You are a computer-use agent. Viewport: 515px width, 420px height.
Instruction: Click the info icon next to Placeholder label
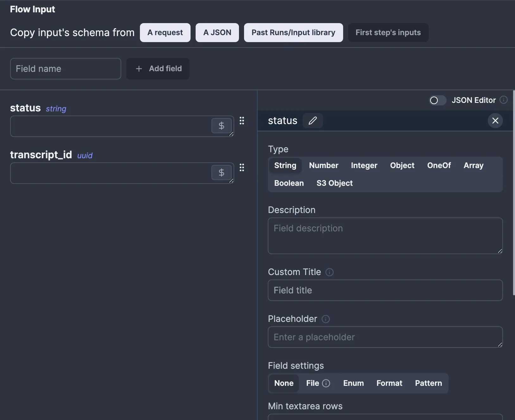point(325,319)
